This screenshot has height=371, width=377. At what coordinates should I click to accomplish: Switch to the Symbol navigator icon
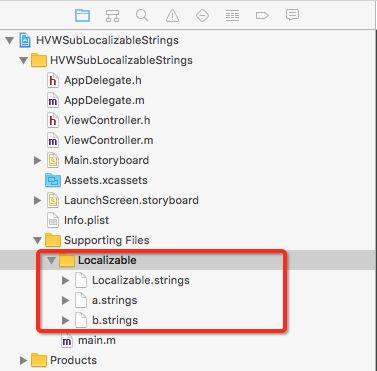pos(112,15)
